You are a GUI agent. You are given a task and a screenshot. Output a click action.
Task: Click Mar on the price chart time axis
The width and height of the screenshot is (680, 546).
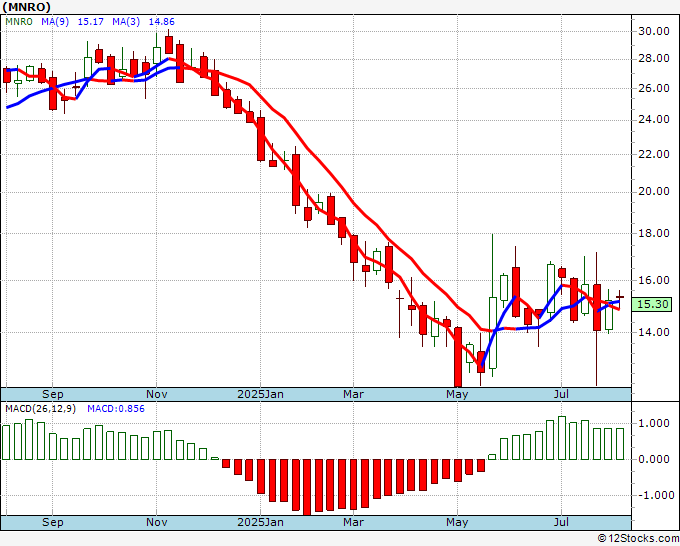(x=353, y=394)
